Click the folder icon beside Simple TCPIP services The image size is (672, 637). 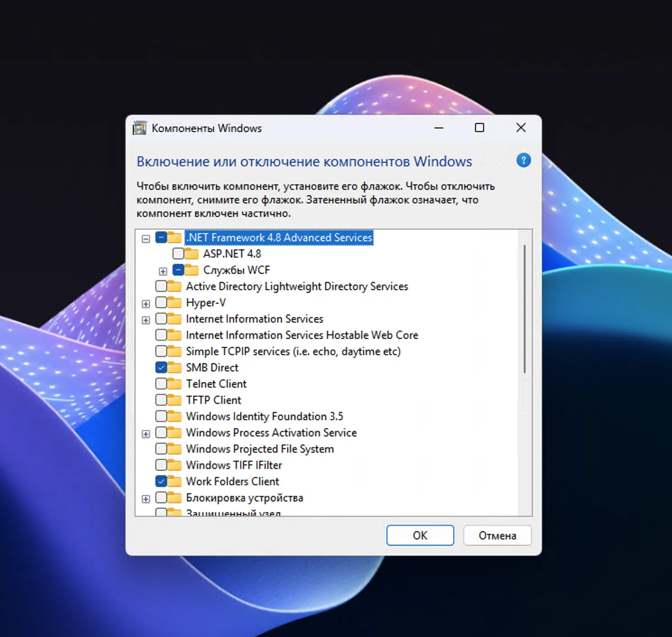[175, 351]
